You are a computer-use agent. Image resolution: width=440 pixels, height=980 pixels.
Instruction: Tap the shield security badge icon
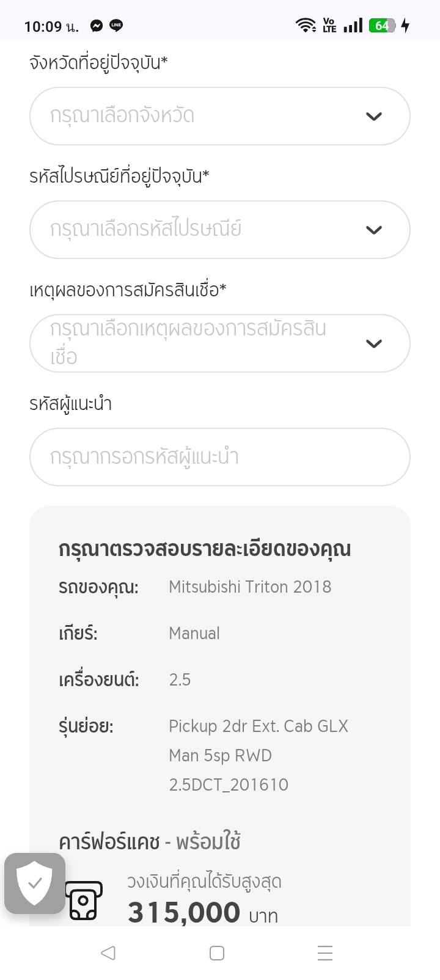(x=35, y=883)
